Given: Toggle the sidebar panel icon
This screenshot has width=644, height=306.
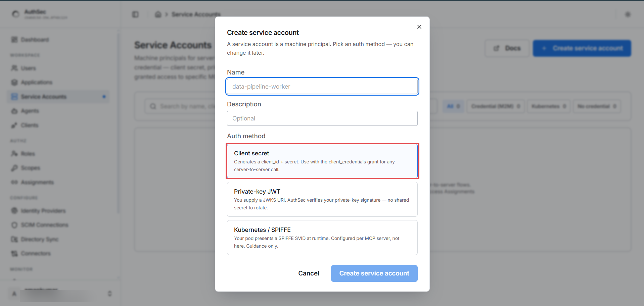Looking at the screenshot, I should [135, 14].
